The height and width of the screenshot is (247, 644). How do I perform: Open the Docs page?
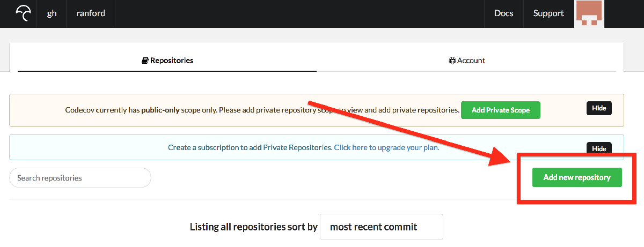[x=503, y=13]
